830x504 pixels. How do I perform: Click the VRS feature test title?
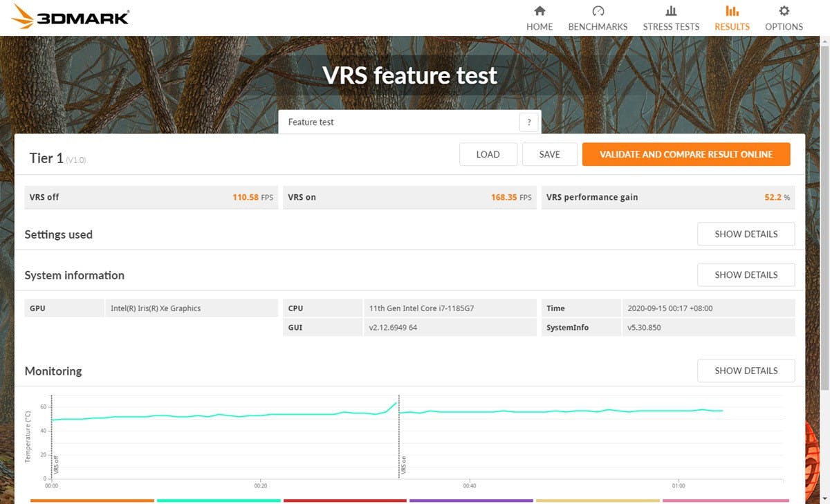coord(410,75)
